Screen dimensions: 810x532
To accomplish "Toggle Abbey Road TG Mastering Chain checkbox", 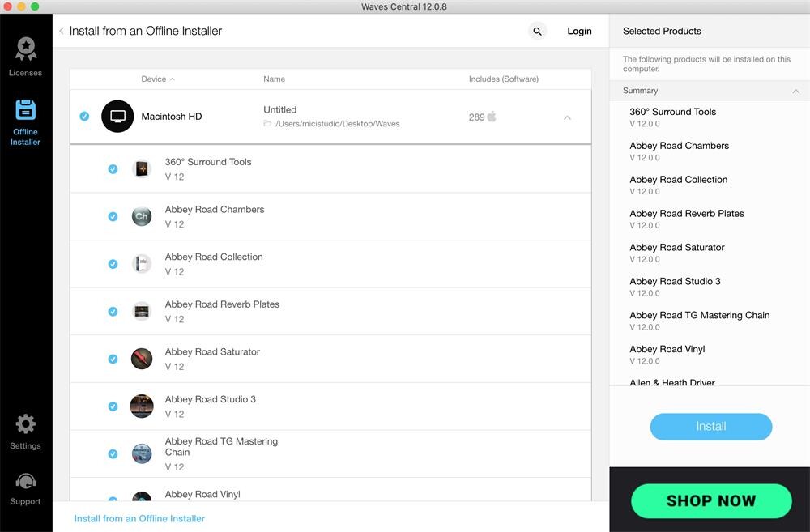I will tap(113, 454).
